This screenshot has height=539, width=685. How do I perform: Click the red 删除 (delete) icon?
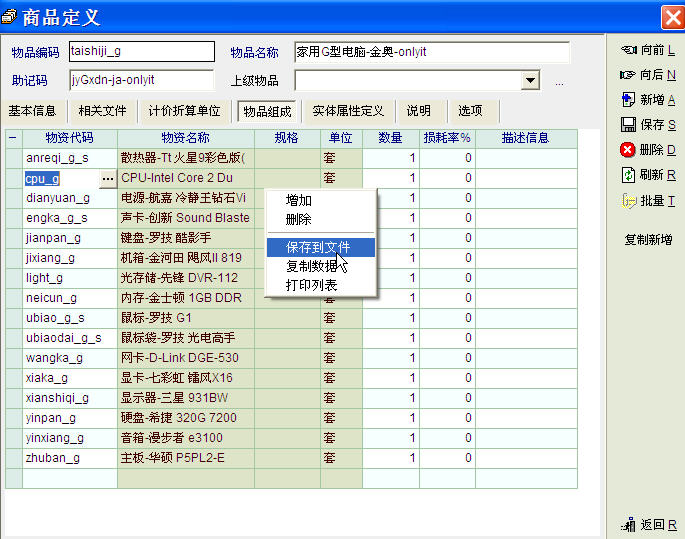pos(628,150)
